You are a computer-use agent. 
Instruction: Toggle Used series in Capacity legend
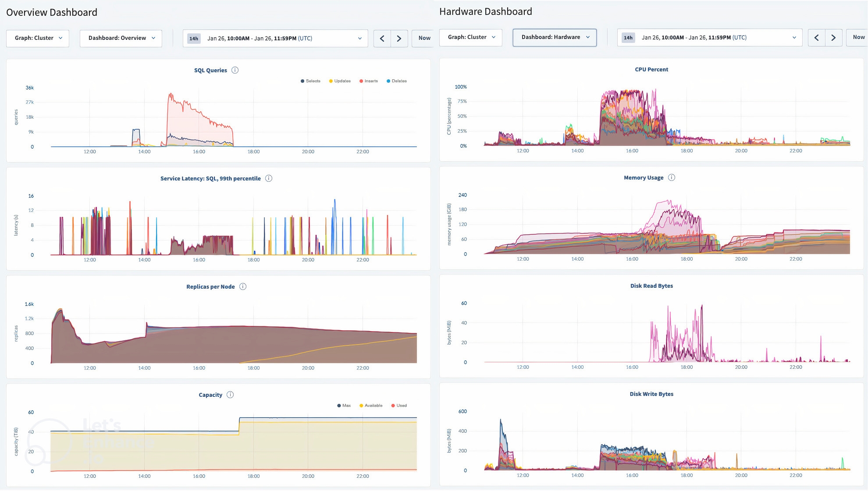tap(399, 406)
